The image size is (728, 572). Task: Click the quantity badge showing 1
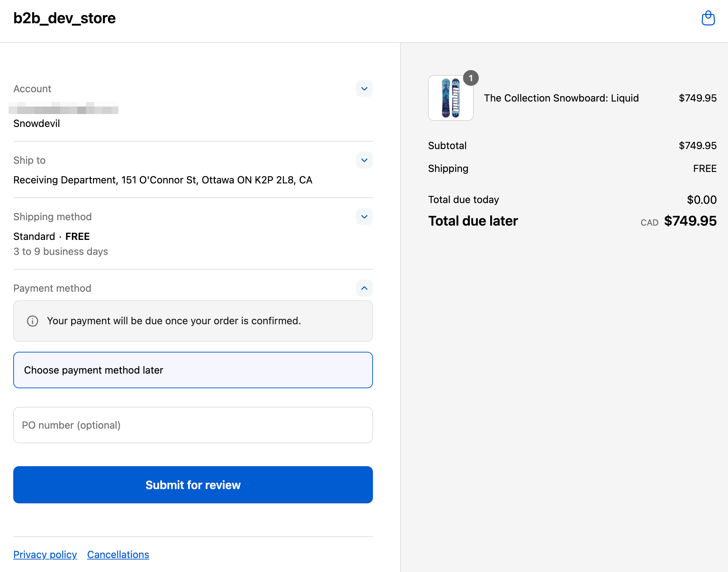pyautogui.click(x=471, y=78)
